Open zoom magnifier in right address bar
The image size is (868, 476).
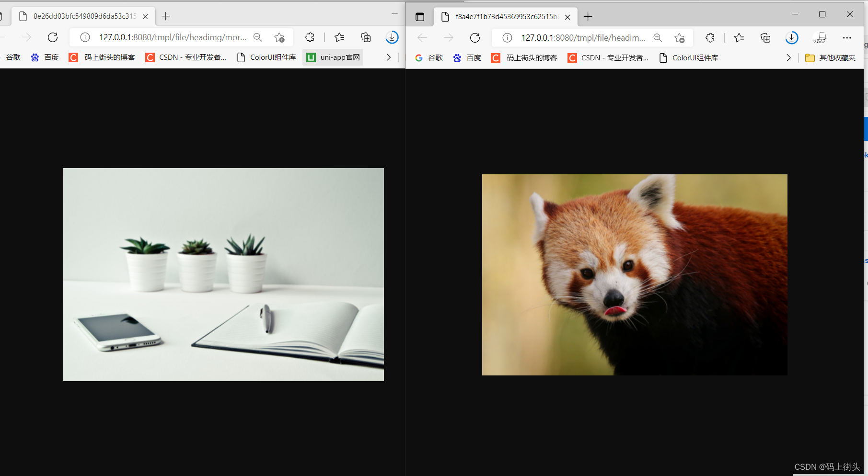click(658, 38)
